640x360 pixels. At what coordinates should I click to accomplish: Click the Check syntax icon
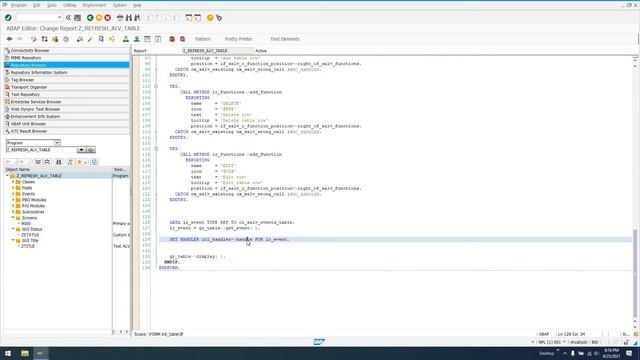(x=80, y=39)
